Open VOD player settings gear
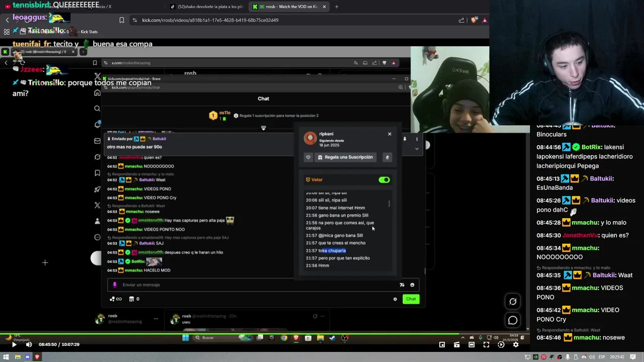 pyautogui.click(x=516, y=344)
